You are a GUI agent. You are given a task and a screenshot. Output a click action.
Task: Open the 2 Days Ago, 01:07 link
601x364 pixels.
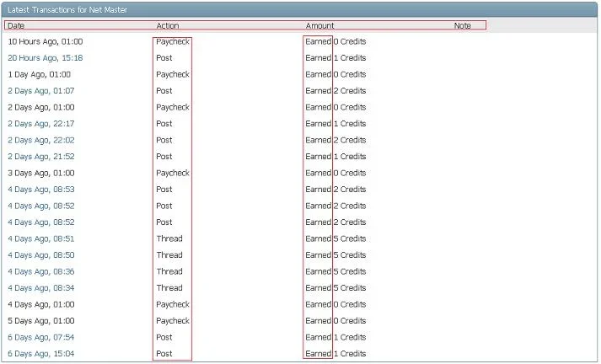pyautogui.click(x=41, y=91)
